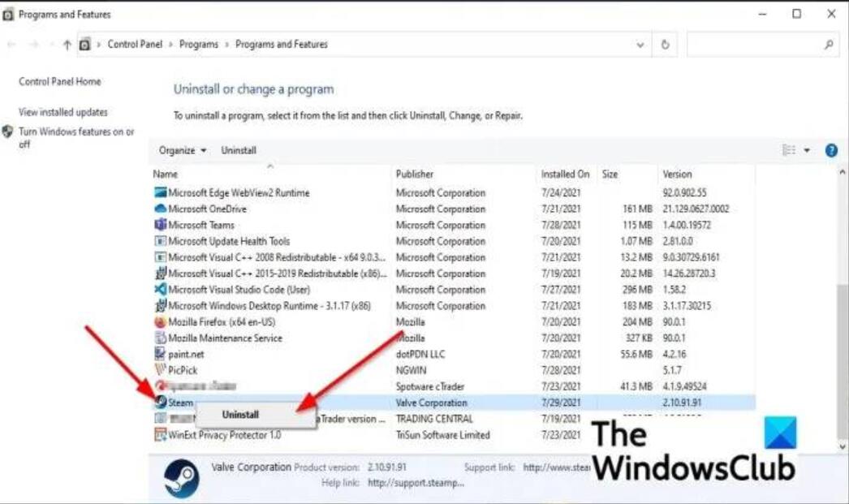This screenshot has height=504, width=849.
Task: Click the NGWIN publisher cell
Action: coord(411,370)
